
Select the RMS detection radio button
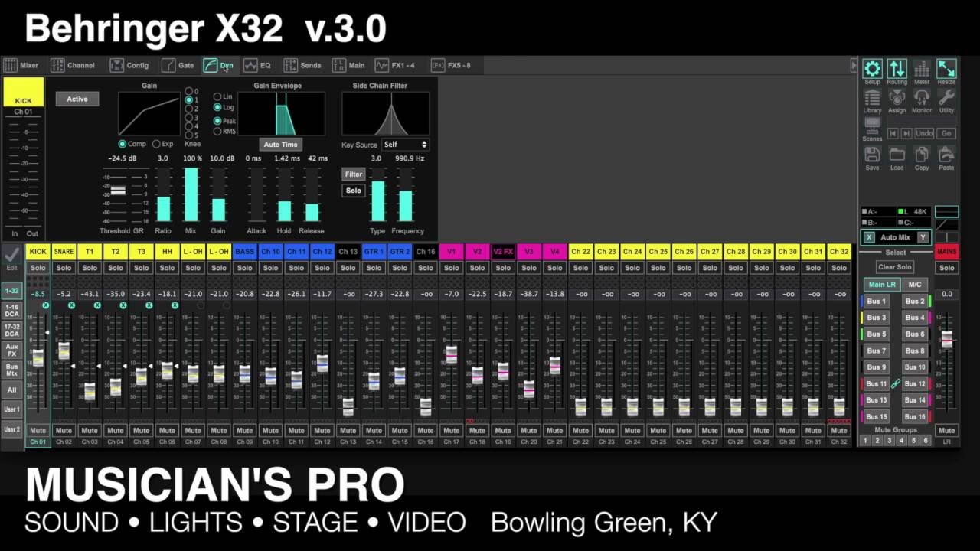point(217,132)
